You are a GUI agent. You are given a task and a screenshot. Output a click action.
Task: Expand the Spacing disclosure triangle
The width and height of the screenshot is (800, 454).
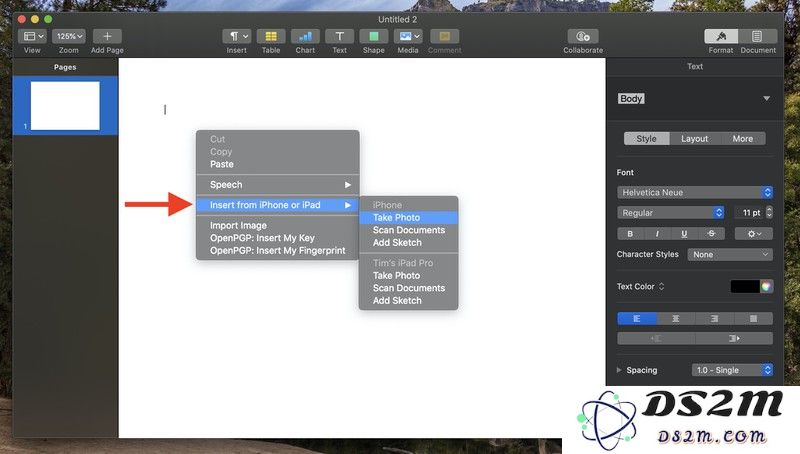(619, 370)
